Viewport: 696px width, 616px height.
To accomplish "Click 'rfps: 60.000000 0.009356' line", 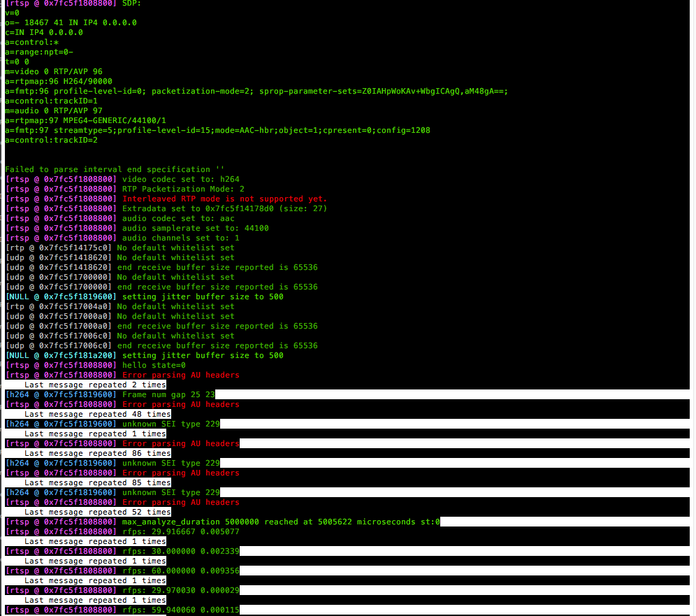I will 181,571.
